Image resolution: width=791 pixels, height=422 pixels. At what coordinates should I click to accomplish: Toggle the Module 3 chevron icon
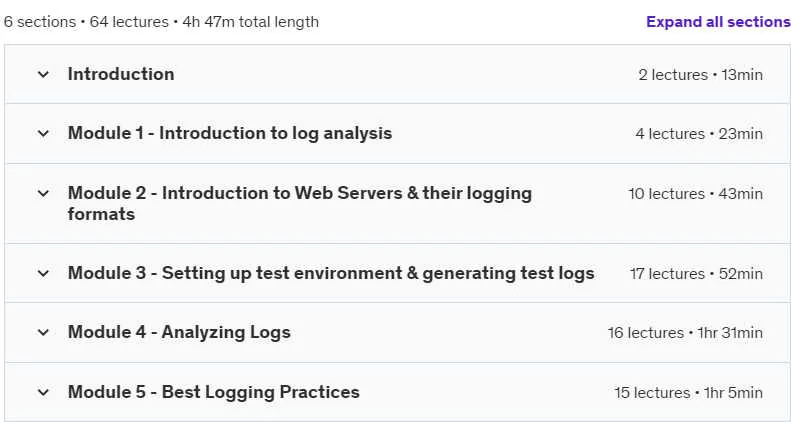pos(43,273)
